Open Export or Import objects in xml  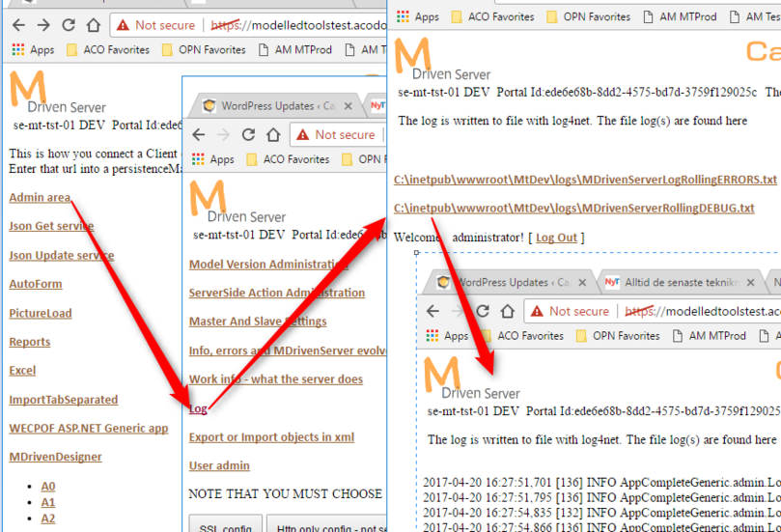click(x=271, y=437)
